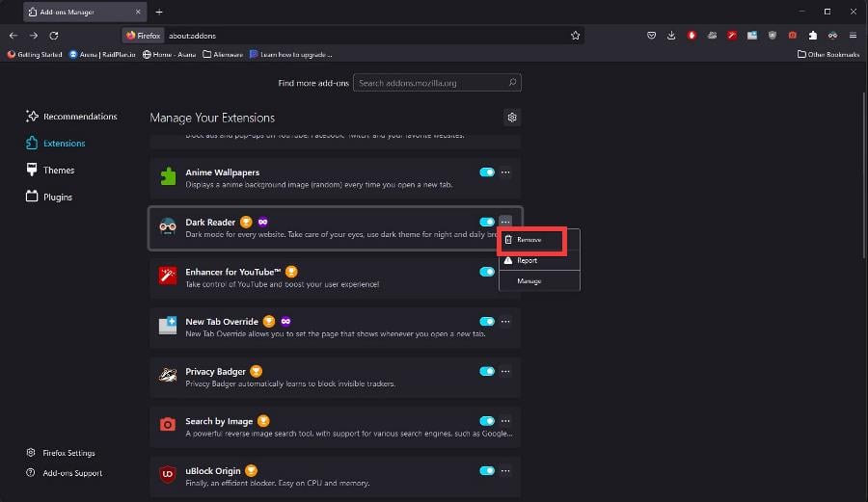Click the Dark Reader recommended badge

pos(246,222)
